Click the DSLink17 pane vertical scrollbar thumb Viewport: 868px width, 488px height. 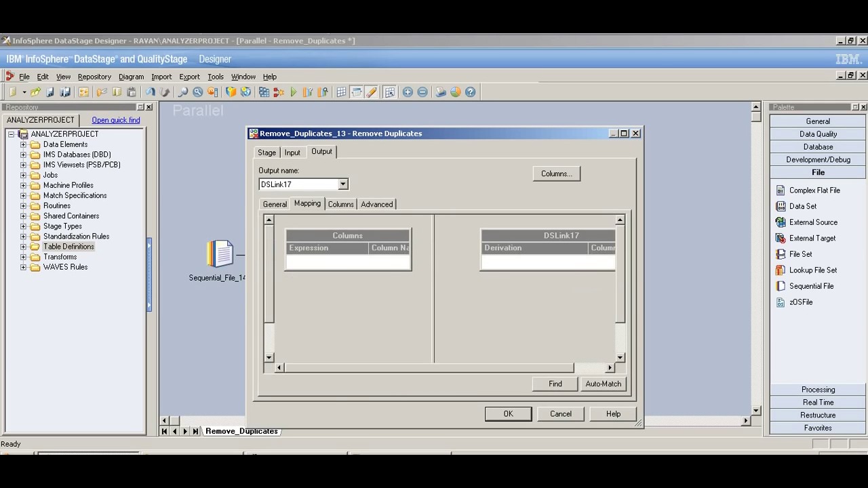(x=620, y=274)
